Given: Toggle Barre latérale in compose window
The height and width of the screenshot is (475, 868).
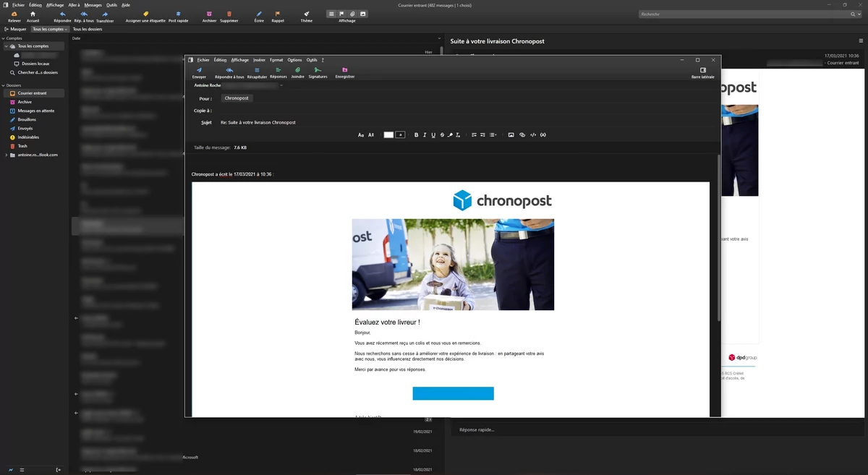Looking at the screenshot, I should pos(702,73).
